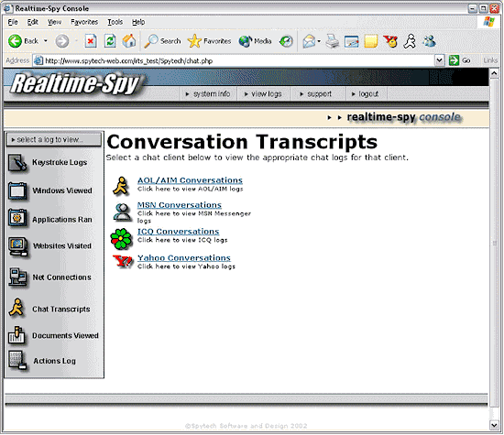Expand the Address bar dropdown
The image size is (504, 435).
coord(439,60)
